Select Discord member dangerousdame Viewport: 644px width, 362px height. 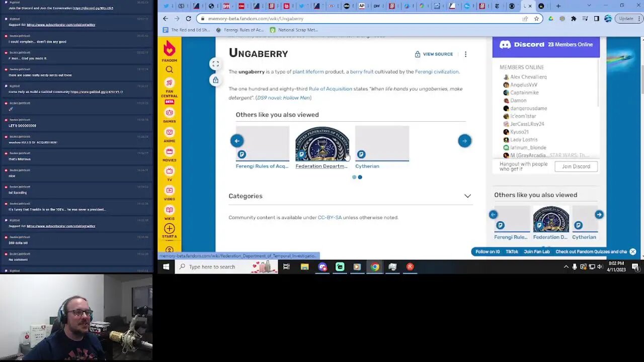tap(525, 108)
